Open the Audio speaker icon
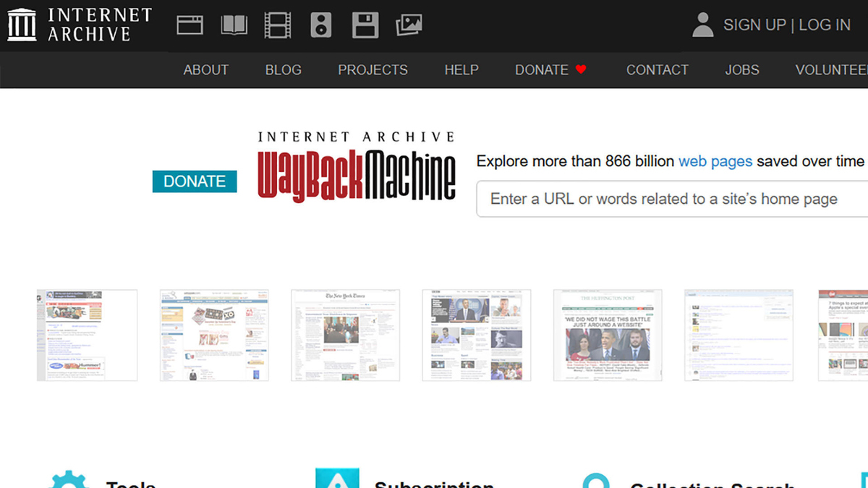868x488 pixels. click(x=320, y=25)
